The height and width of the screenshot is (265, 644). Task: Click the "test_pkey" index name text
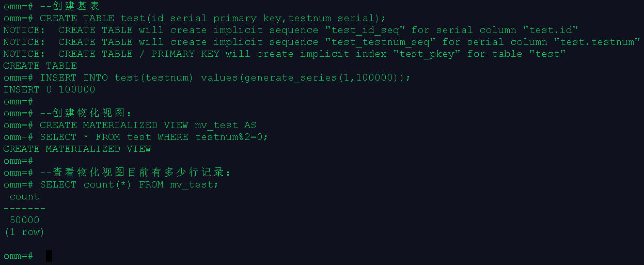[428, 54]
